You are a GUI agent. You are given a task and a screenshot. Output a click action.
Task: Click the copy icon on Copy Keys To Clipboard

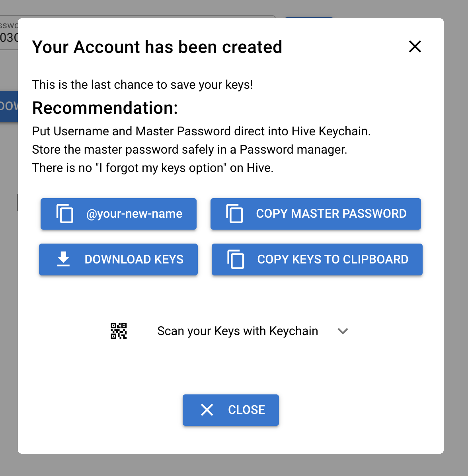pos(236,259)
